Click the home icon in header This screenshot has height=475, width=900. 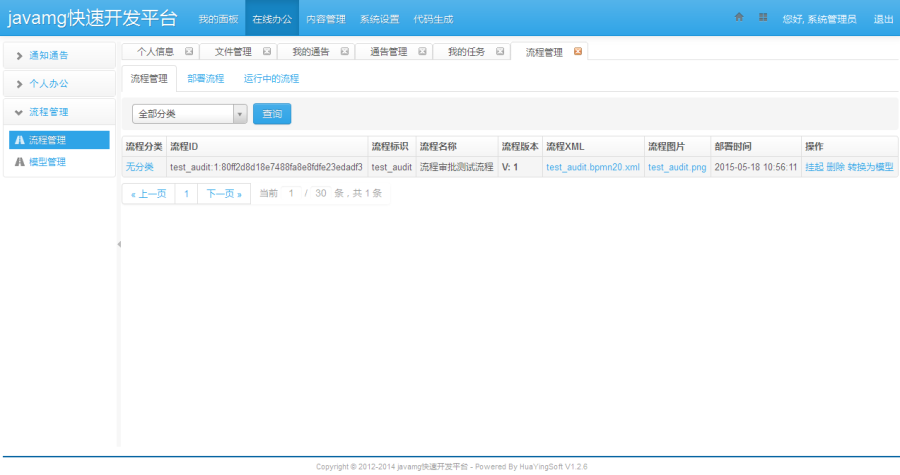(739, 17)
